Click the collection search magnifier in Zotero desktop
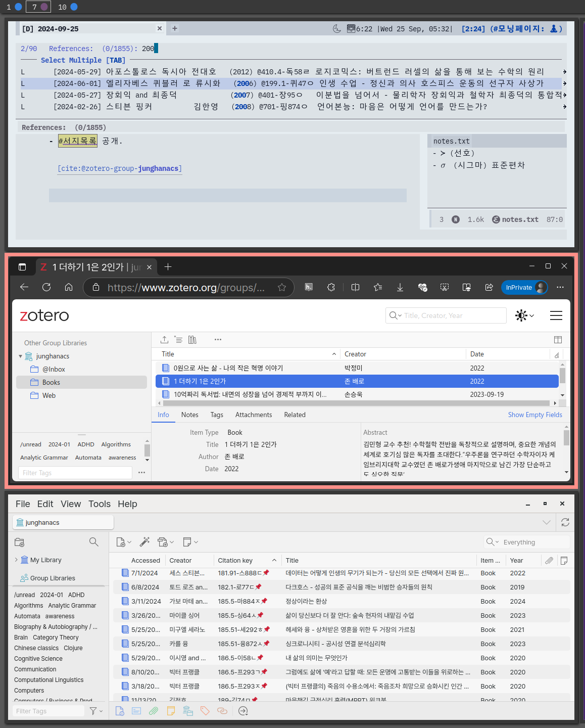The image size is (585, 728). [x=94, y=542]
